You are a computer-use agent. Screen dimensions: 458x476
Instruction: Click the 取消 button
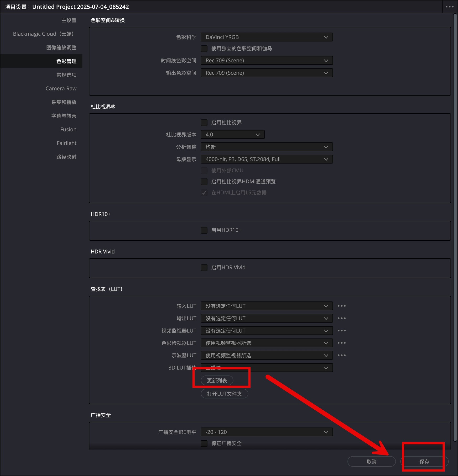click(372, 462)
